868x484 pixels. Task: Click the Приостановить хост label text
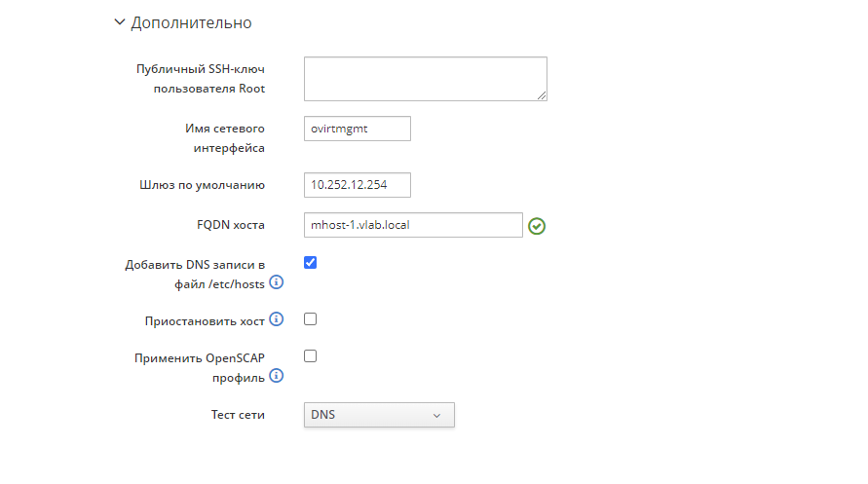205,321
